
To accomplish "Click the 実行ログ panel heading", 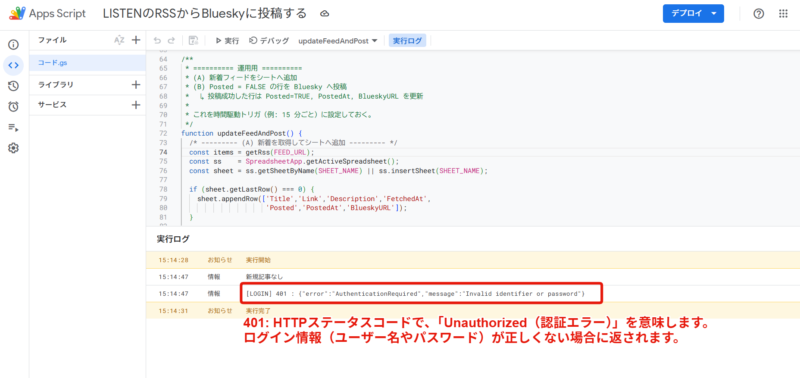I will [172, 239].
